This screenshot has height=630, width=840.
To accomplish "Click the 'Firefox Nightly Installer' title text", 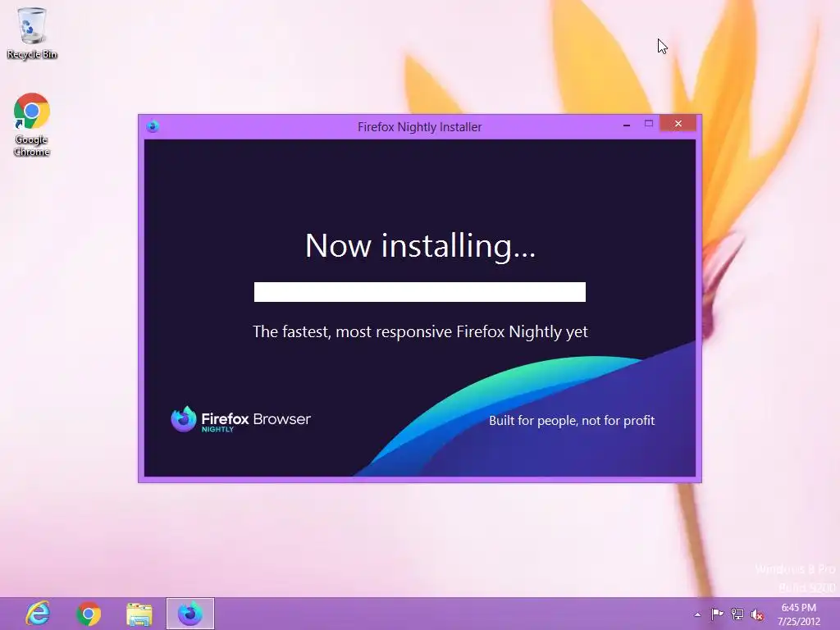I will pyautogui.click(x=419, y=127).
